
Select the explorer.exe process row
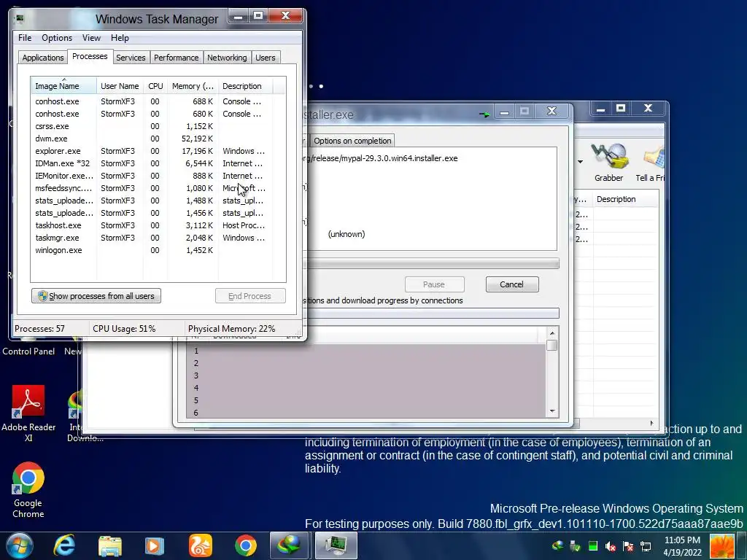[152, 151]
